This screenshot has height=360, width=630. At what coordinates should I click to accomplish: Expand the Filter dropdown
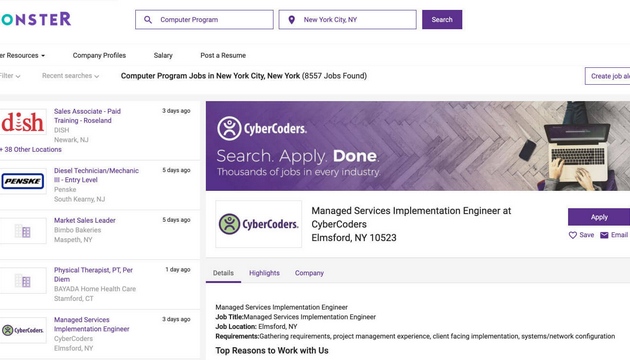[x=10, y=76]
